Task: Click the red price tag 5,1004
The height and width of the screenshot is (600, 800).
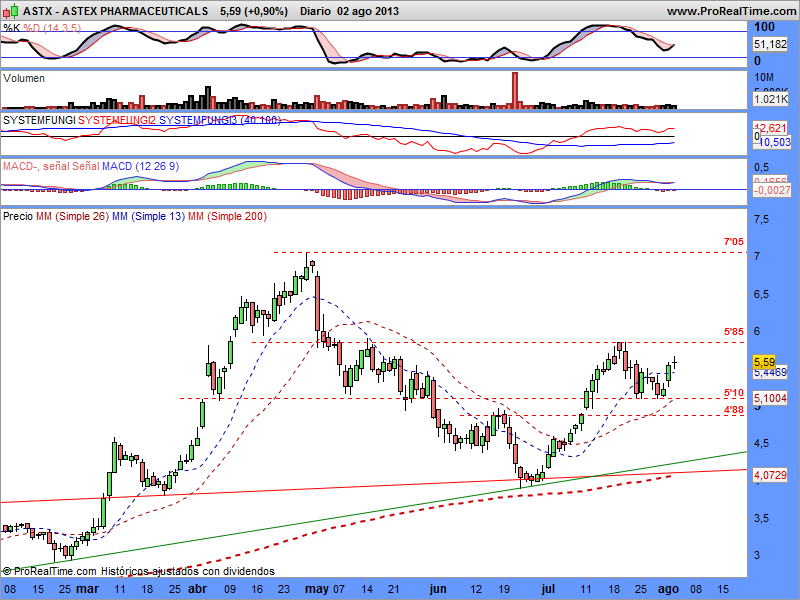Action: [770, 398]
